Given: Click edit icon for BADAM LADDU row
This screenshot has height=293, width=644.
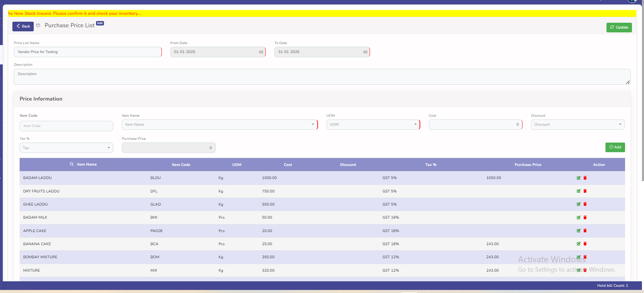Looking at the screenshot, I should [x=579, y=178].
